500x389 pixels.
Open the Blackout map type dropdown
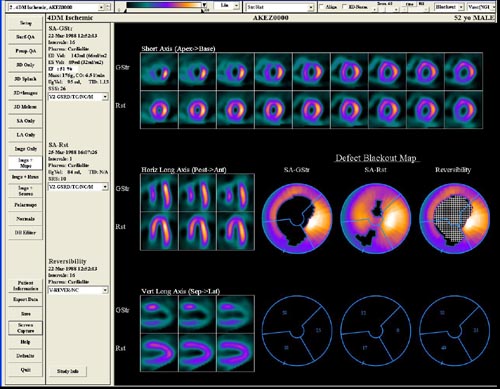pyautogui.click(x=449, y=7)
